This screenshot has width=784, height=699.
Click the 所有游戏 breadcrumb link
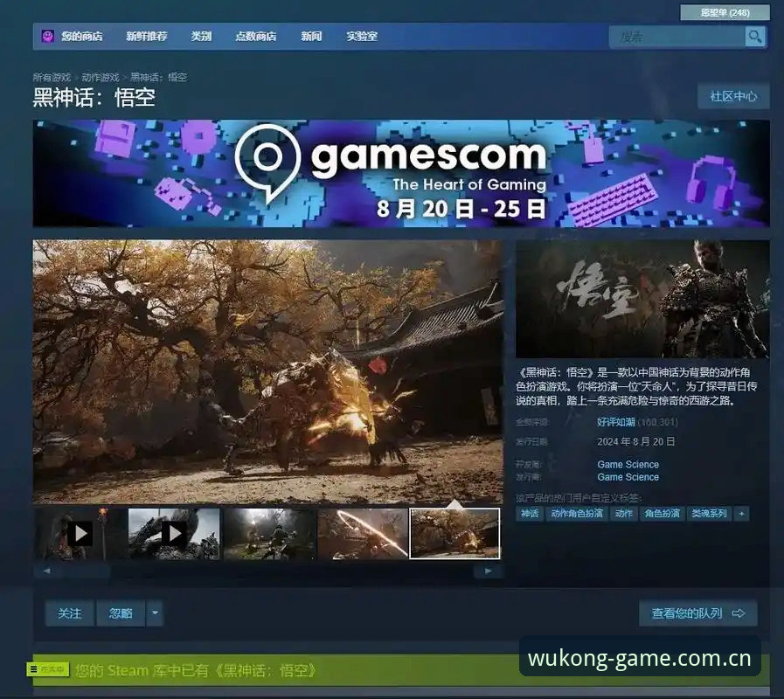pyautogui.click(x=52, y=77)
